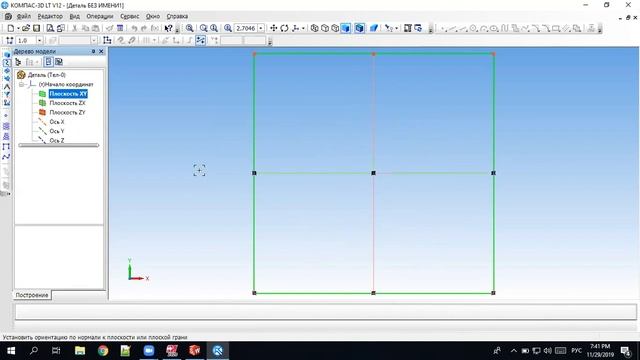Select Ось Y in model tree

pyautogui.click(x=57, y=131)
